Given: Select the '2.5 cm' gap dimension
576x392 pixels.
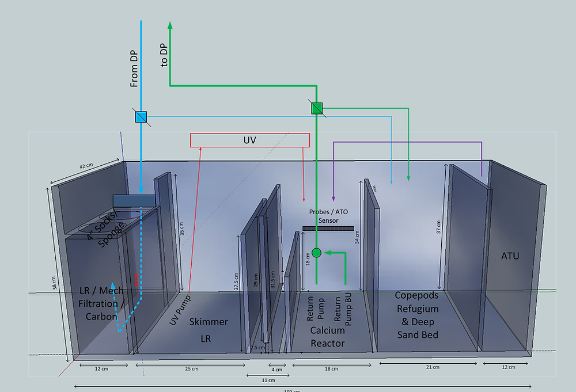Looking at the screenshot, I should [x=257, y=348].
